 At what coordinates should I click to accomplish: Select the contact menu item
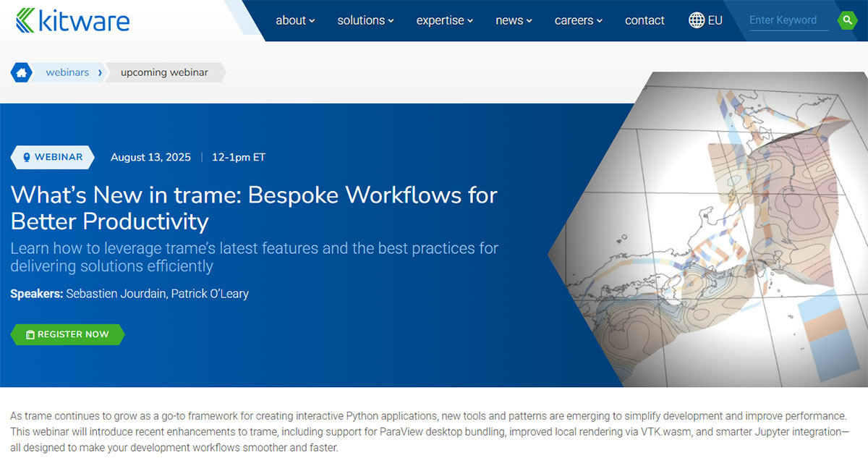coord(644,20)
